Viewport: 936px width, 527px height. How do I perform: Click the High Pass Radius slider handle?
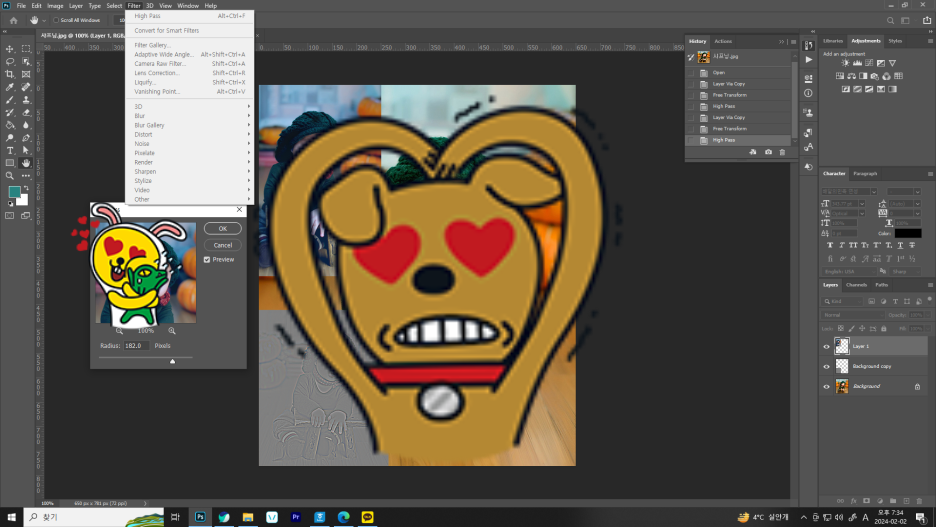[x=173, y=361]
